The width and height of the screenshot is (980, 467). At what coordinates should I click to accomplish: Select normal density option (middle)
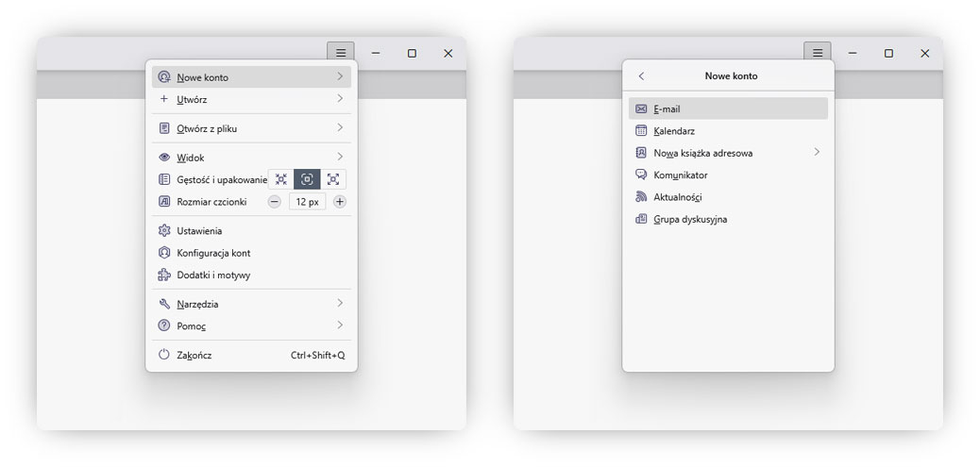pyautogui.click(x=307, y=179)
